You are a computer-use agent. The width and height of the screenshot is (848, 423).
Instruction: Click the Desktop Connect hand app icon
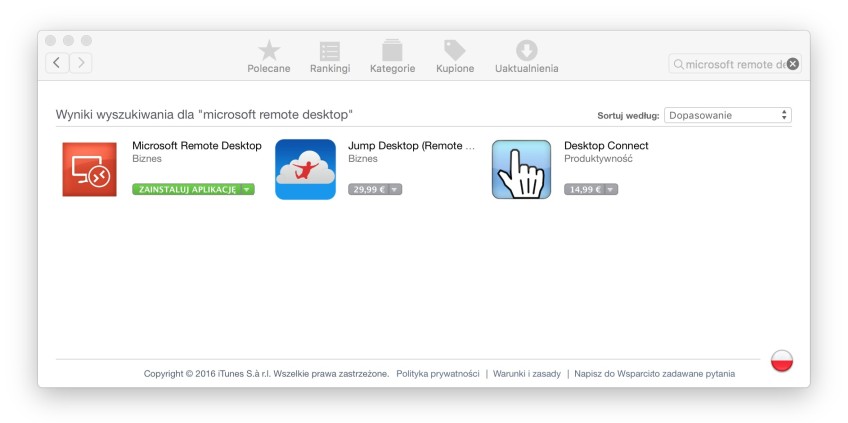point(521,169)
